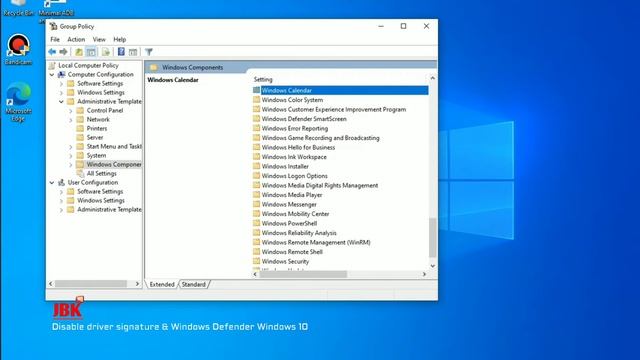
Task: Collapse Administrative Templates under Computer Configuration
Action: click(x=61, y=102)
